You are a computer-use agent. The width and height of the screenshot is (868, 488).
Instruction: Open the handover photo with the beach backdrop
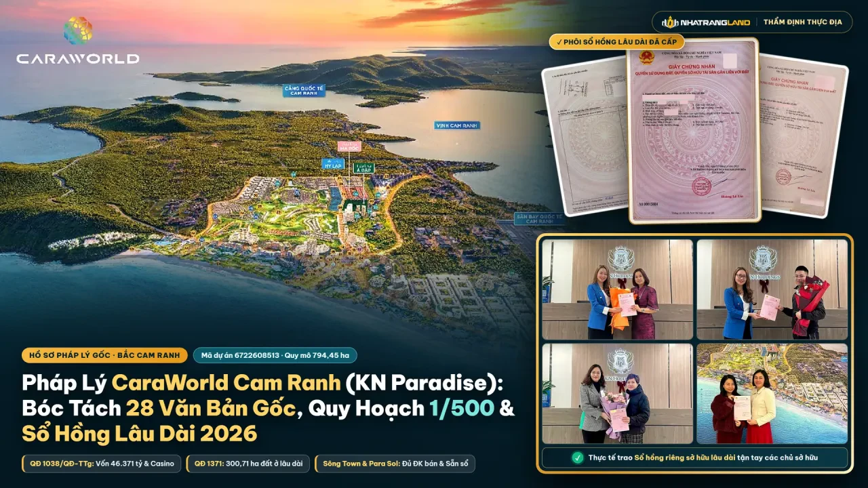point(772,394)
